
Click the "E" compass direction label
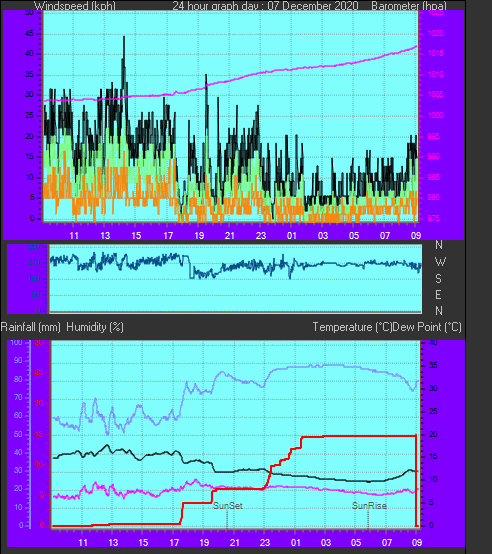click(x=438, y=294)
